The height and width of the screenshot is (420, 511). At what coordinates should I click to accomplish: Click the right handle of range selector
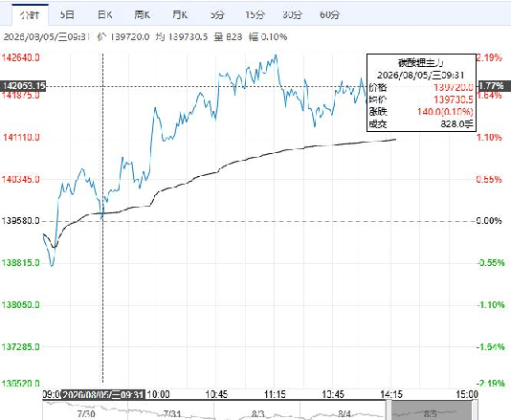475,410
